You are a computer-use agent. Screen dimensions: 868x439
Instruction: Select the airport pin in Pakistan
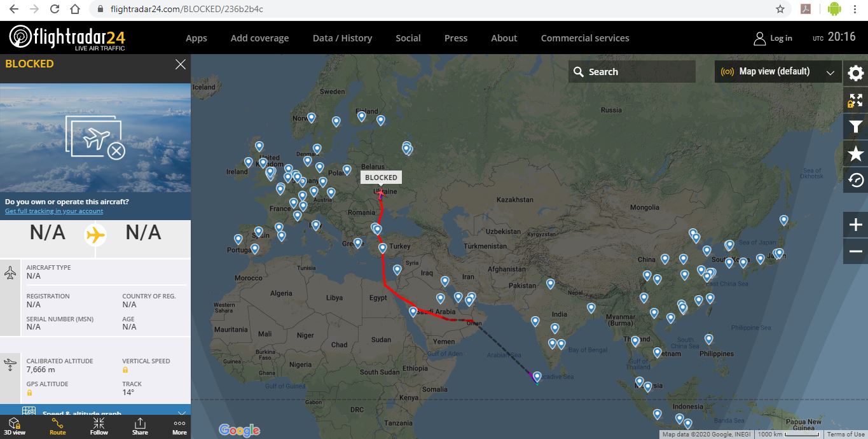(550, 283)
